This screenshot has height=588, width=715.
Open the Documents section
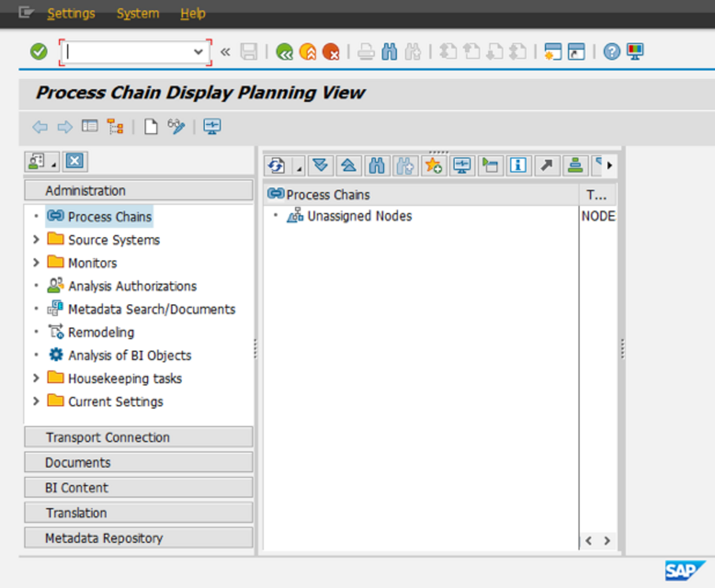(x=139, y=463)
